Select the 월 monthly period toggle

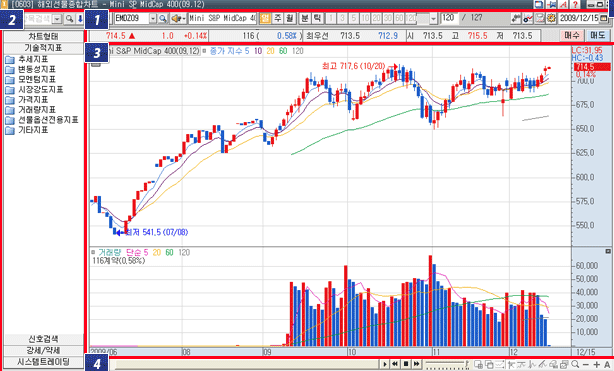(289, 18)
